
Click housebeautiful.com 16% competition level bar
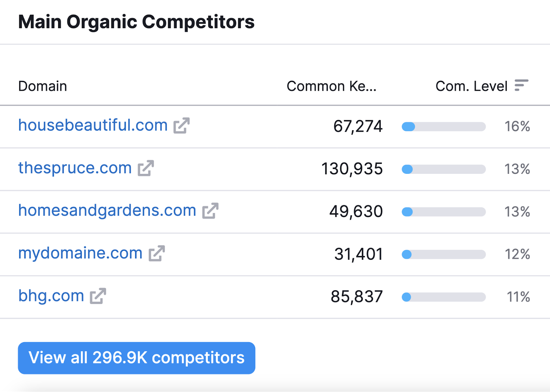pyautogui.click(x=444, y=127)
